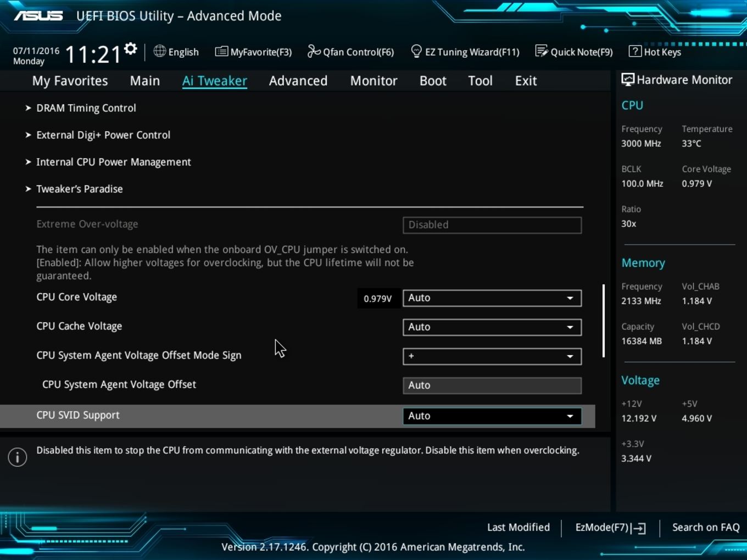Click the CPU System Agent Voltage Offset field
The height and width of the screenshot is (560, 747).
click(x=492, y=385)
